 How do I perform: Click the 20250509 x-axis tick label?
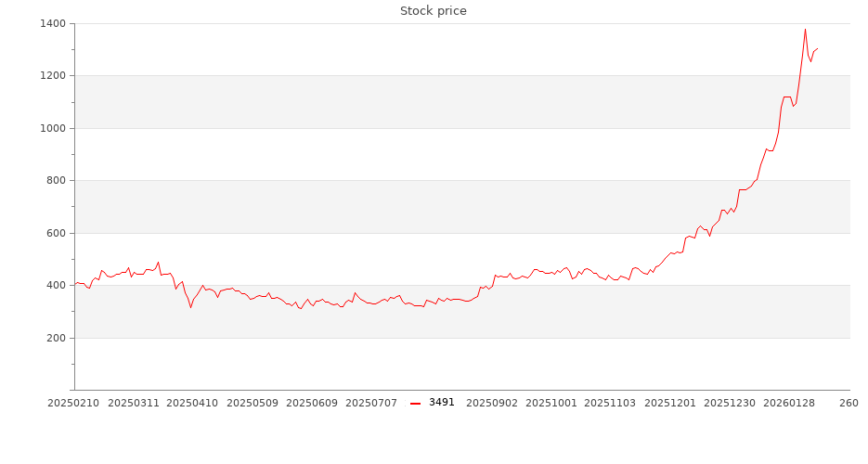[253, 404]
